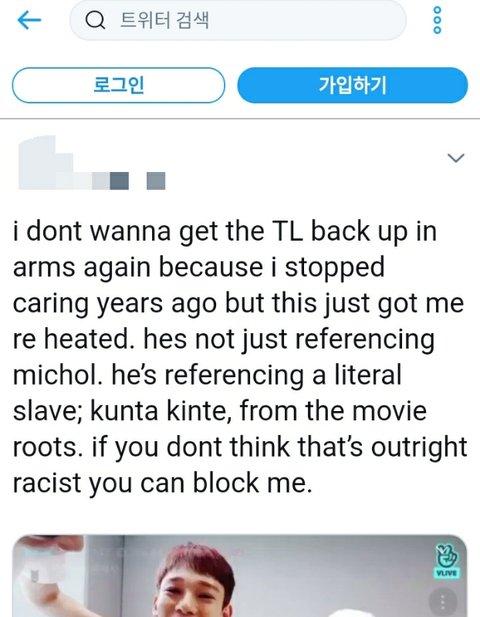
Task: Open the three-dot overflow menu
Action: click(x=437, y=20)
